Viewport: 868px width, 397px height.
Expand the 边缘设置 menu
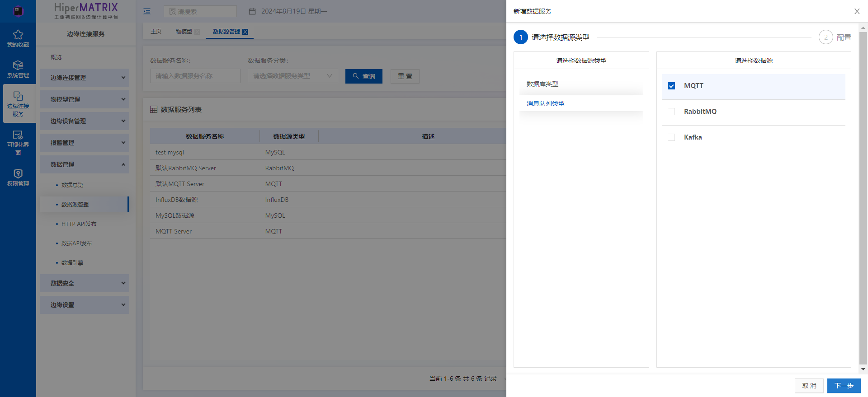[x=85, y=305]
